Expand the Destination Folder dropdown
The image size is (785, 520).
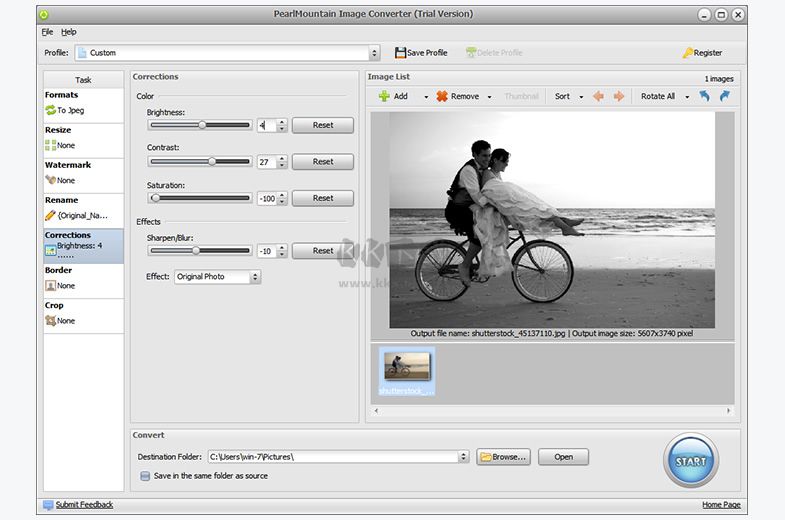(x=463, y=457)
